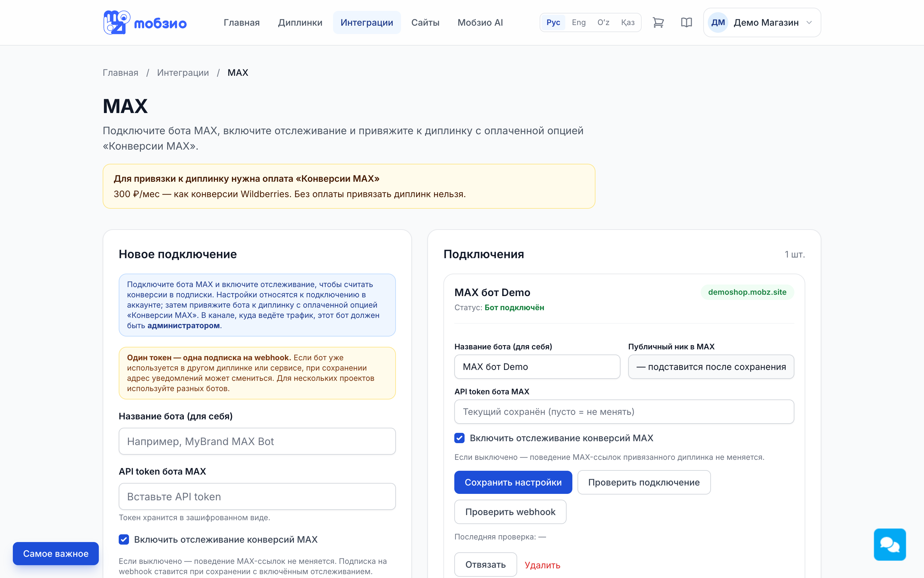Click the Главная breadcrumb link
The image size is (924, 578).
point(120,73)
